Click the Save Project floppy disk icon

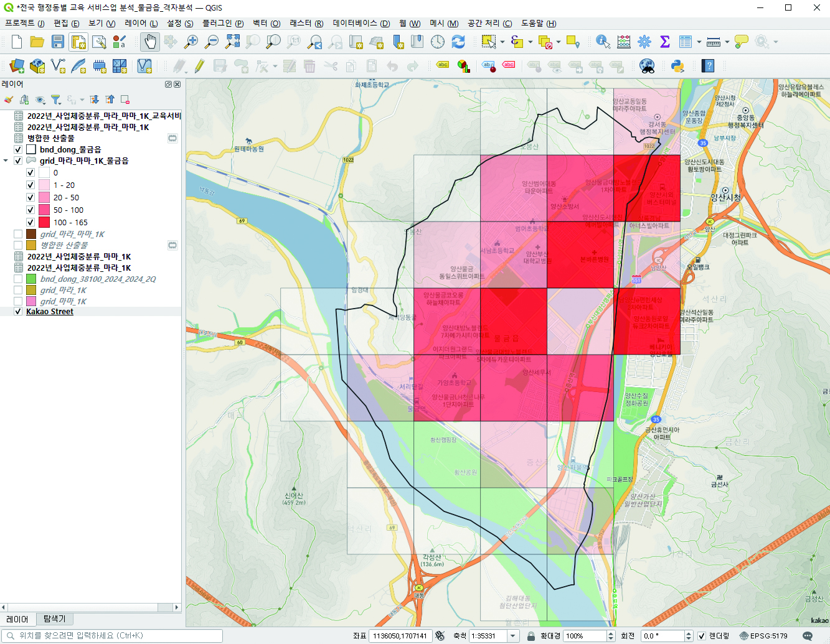[x=58, y=42]
